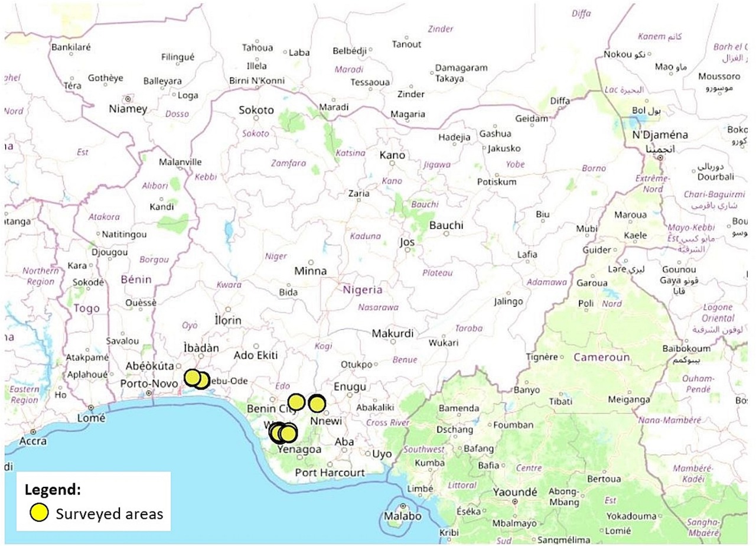
Task: Click the Nigeria country label
Action: (363, 290)
